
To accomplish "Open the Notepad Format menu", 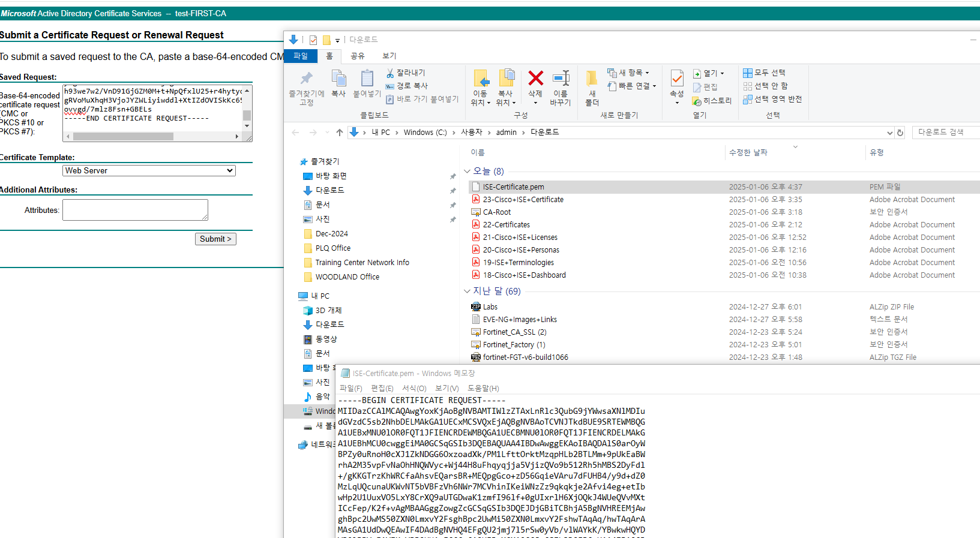I will (x=414, y=389).
